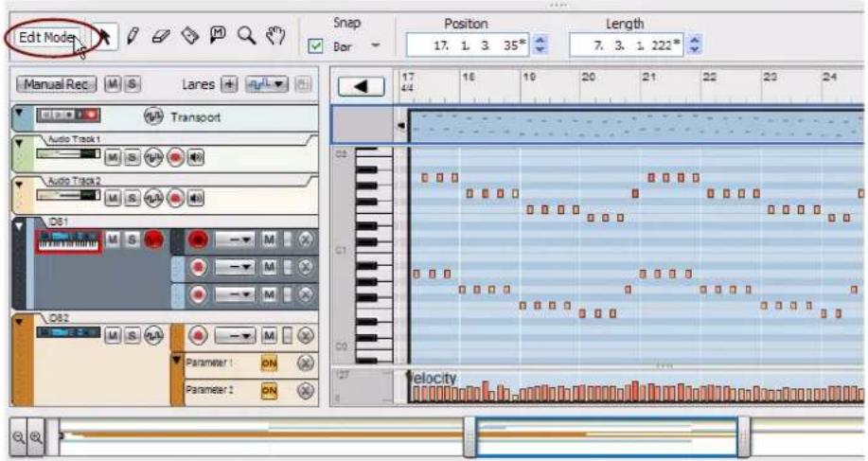Select the Hand tool

[x=275, y=36]
